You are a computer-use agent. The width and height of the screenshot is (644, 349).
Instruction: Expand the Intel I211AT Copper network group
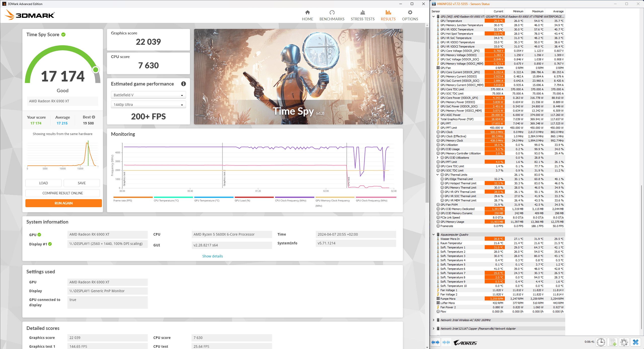(433, 329)
